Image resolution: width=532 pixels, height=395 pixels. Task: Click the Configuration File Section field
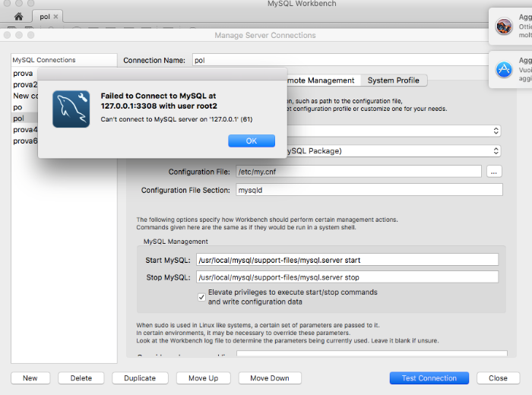369,190
